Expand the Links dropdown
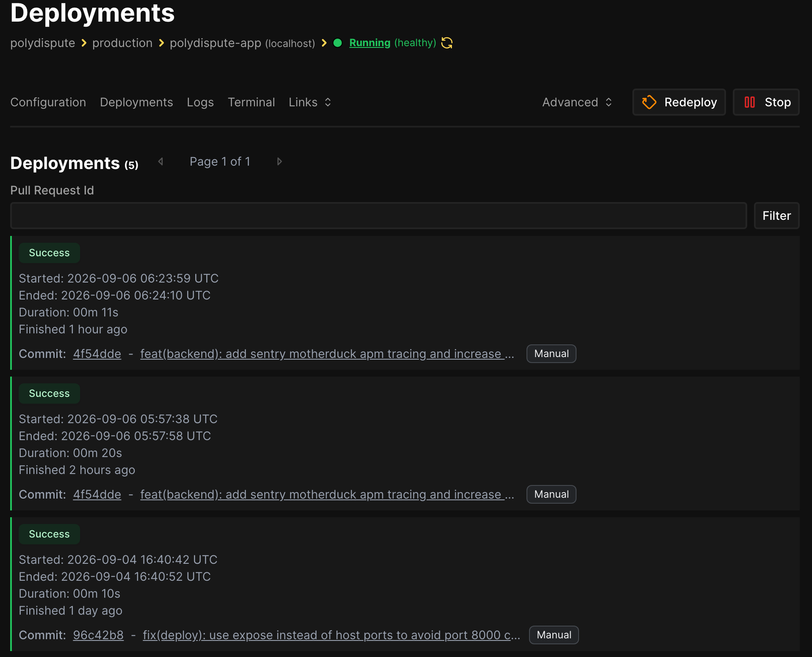This screenshot has width=812, height=657. click(x=310, y=102)
